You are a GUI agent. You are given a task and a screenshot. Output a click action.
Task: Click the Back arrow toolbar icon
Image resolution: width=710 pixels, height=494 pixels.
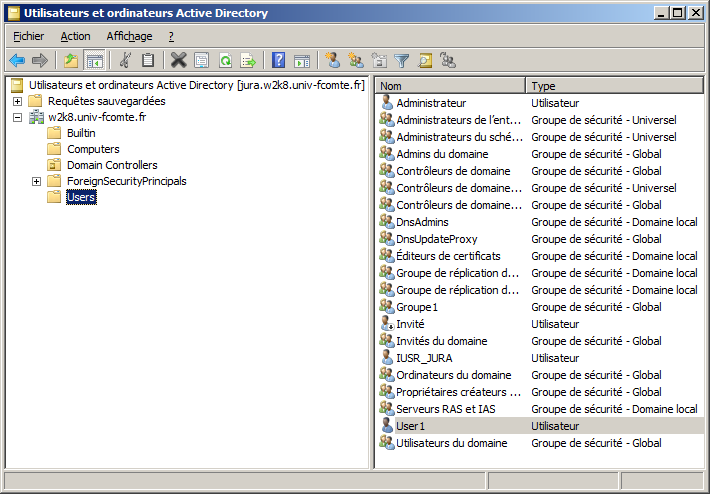[x=17, y=61]
